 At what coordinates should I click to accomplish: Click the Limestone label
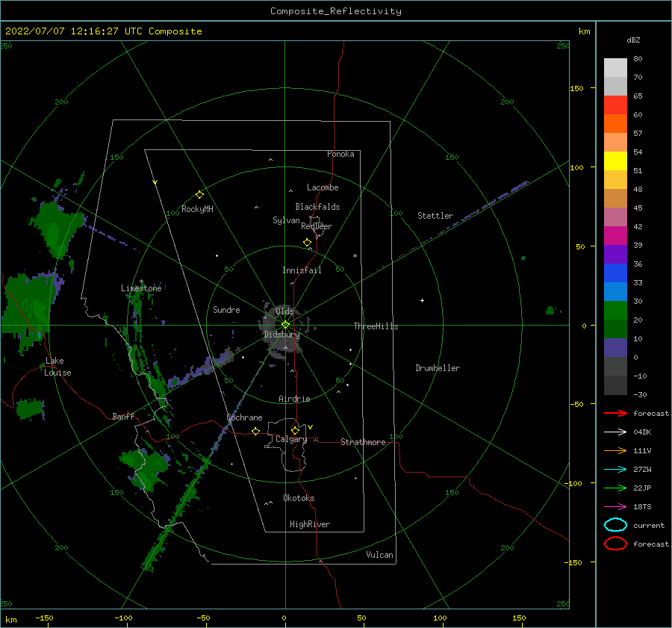141,288
